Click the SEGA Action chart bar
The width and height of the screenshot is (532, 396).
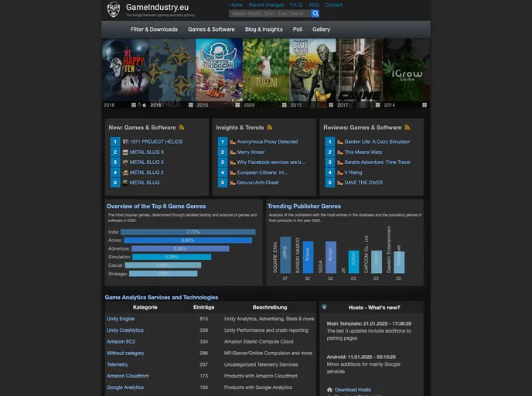[330, 258]
